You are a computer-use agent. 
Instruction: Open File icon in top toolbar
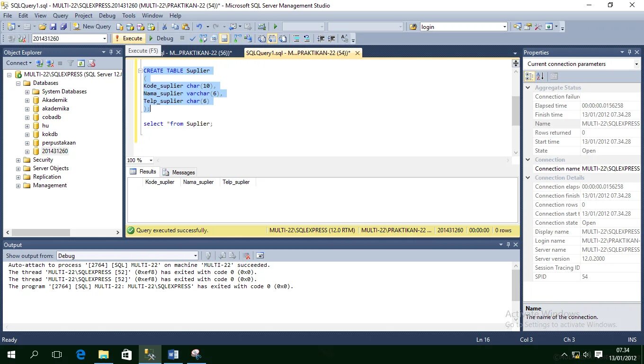[x=42, y=27]
